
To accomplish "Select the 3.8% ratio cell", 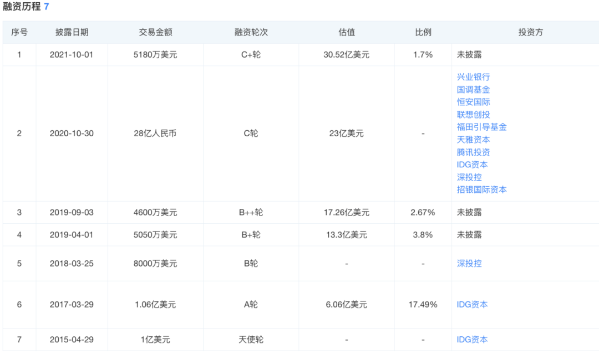I will (423, 235).
